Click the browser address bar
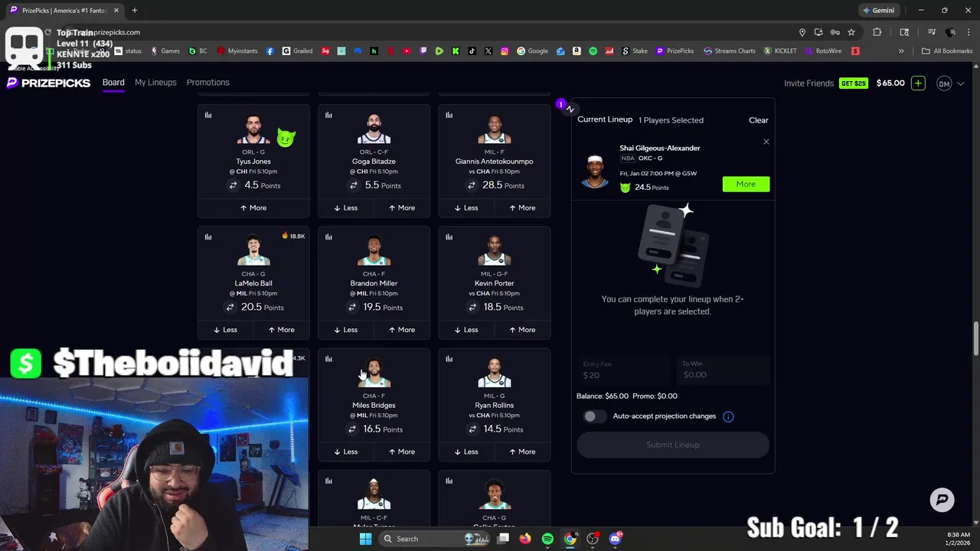 pyautogui.click(x=429, y=32)
